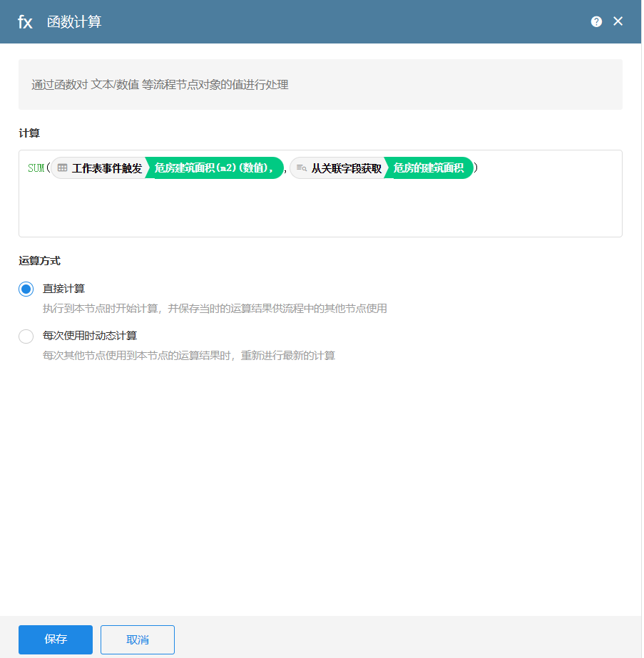Click the gray function description banner
Viewport: 644px width, 658px height.
click(x=320, y=85)
